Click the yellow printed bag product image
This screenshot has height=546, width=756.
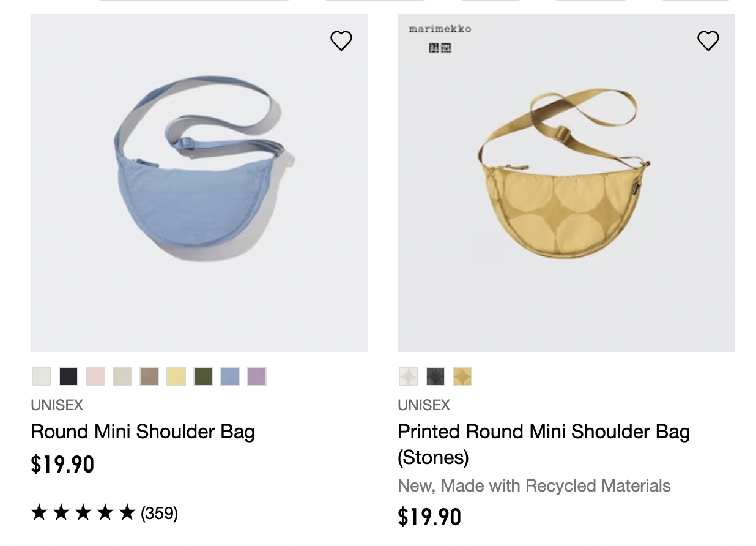[x=566, y=184]
